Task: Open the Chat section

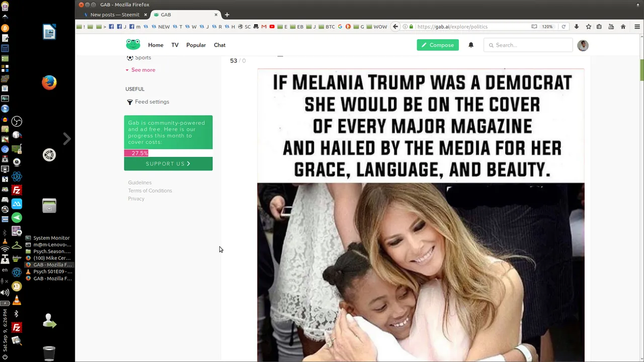Action: (219, 45)
